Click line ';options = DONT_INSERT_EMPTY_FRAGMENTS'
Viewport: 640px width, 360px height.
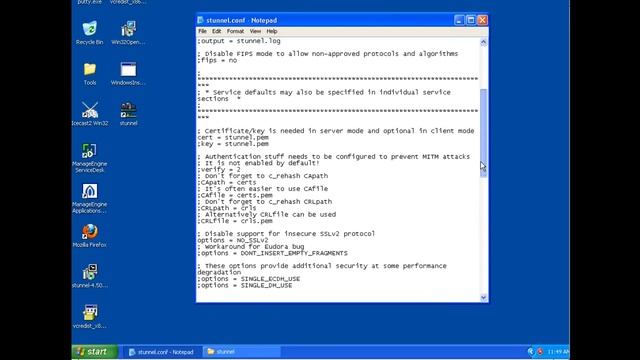273,253
